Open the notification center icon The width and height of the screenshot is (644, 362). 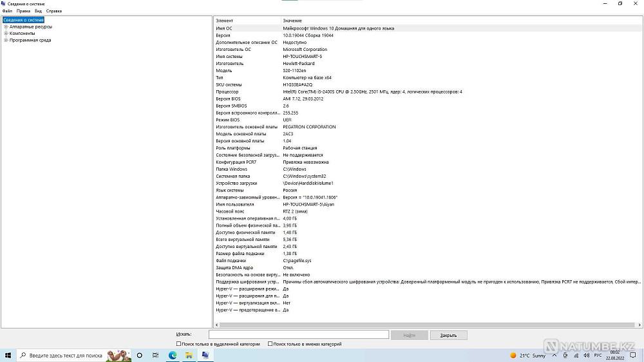633,356
